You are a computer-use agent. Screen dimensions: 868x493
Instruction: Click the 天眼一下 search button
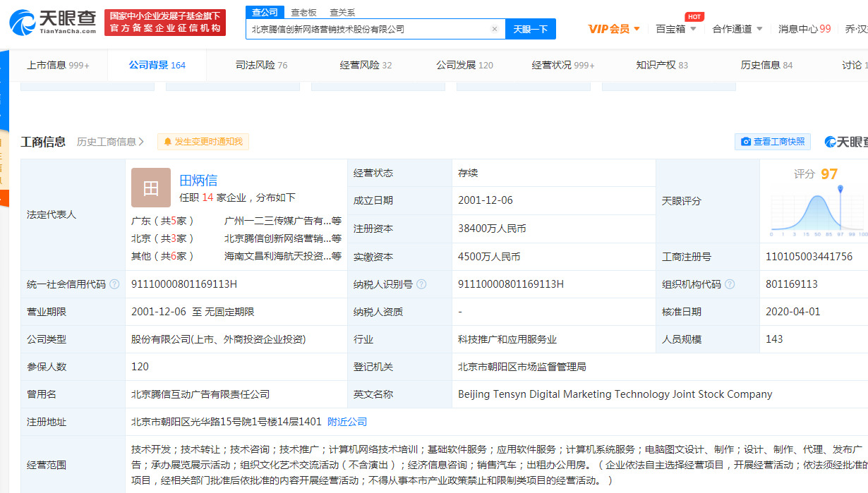pyautogui.click(x=530, y=29)
